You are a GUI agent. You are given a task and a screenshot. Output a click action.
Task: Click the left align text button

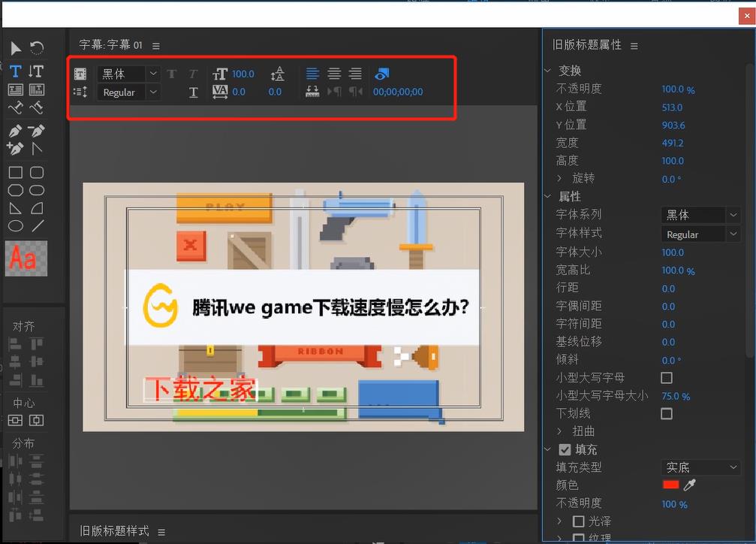pyautogui.click(x=313, y=74)
